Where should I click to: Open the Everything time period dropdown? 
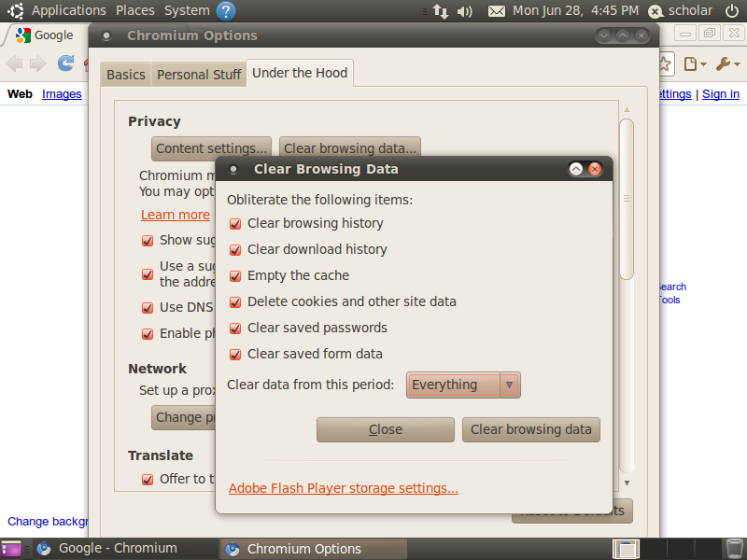pyautogui.click(x=463, y=385)
